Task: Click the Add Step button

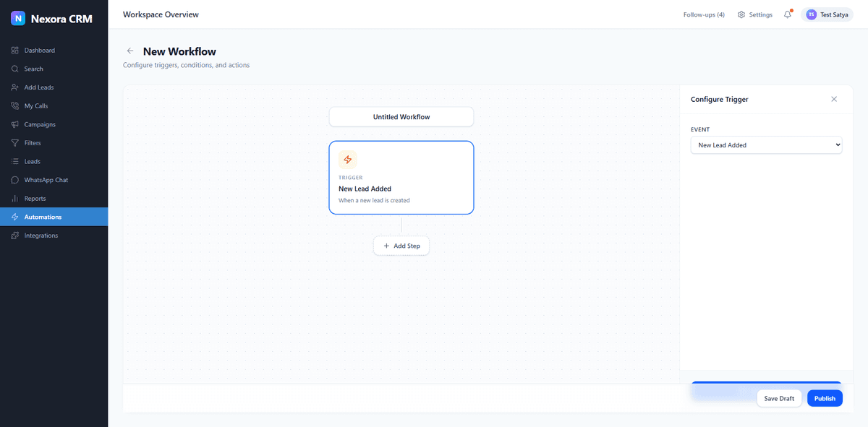Action: click(x=401, y=246)
